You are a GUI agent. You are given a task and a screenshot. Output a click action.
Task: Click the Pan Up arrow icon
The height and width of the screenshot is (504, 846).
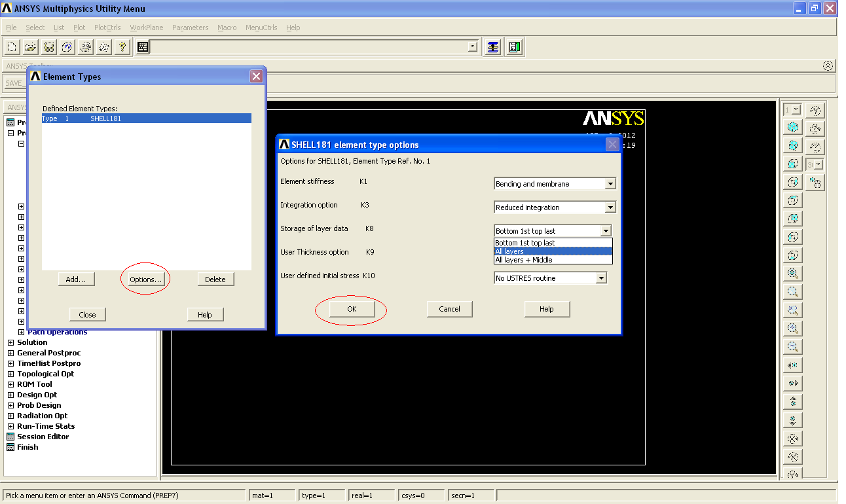(793, 402)
